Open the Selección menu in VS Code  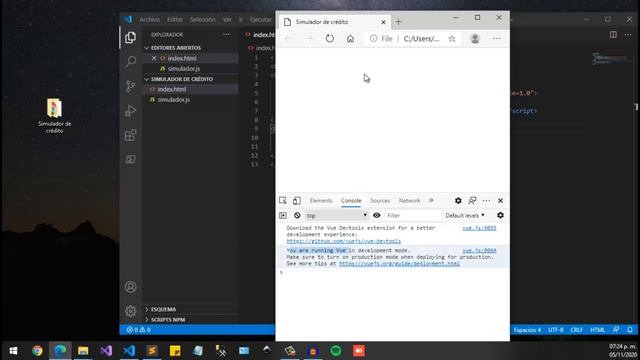(x=202, y=19)
